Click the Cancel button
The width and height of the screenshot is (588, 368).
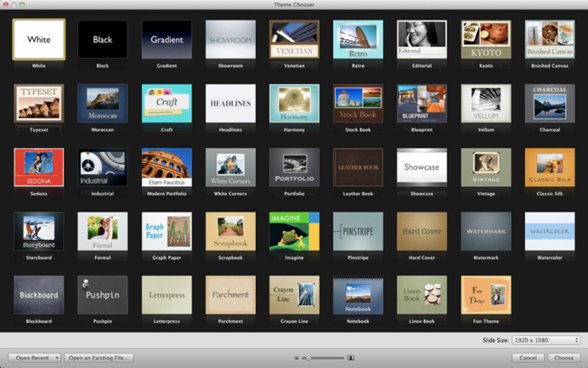[528, 358]
